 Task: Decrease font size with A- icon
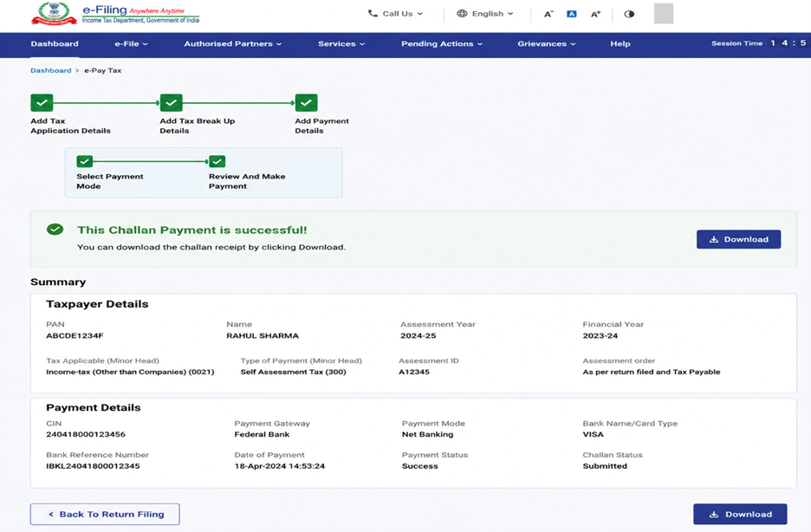tap(548, 14)
